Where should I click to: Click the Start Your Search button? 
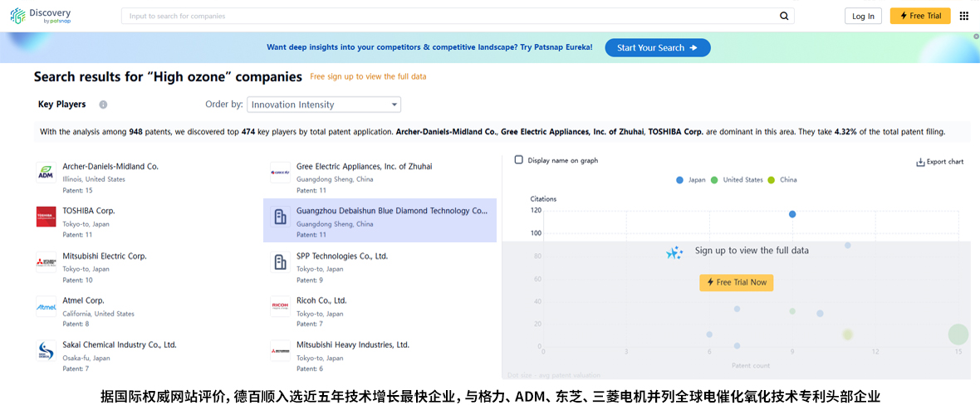(658, 47)
